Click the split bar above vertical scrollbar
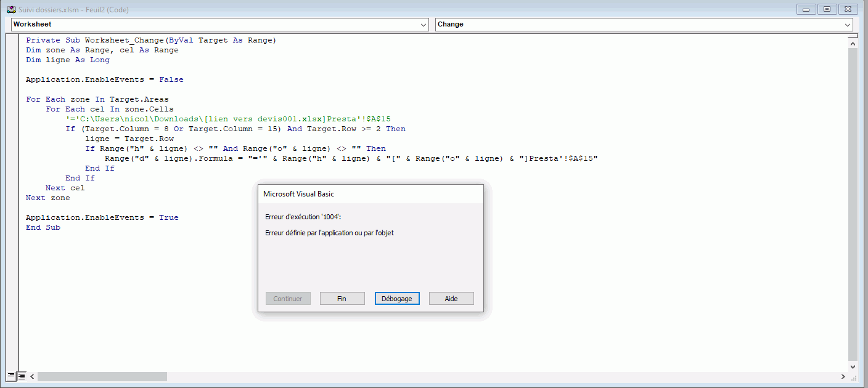This screenshot has height=388, width=868. (x=853, y=36)
